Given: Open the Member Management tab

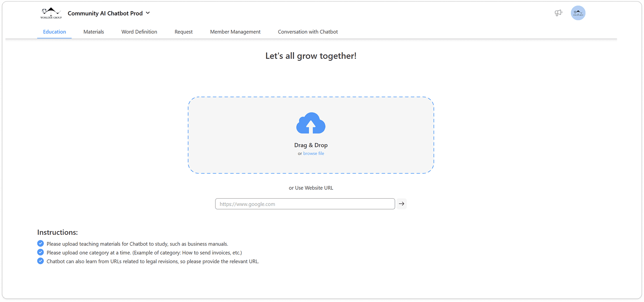Looking at the screenshot, I should (235, 32).
